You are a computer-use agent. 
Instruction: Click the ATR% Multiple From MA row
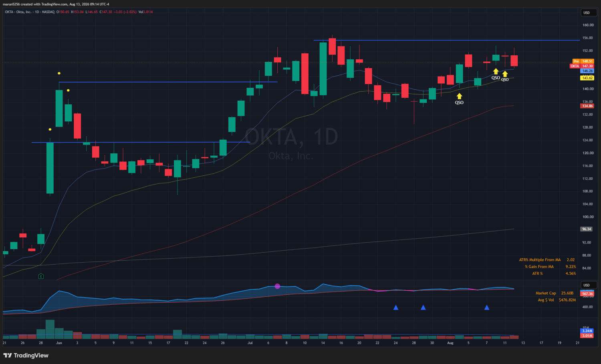[x=547, y=260]
